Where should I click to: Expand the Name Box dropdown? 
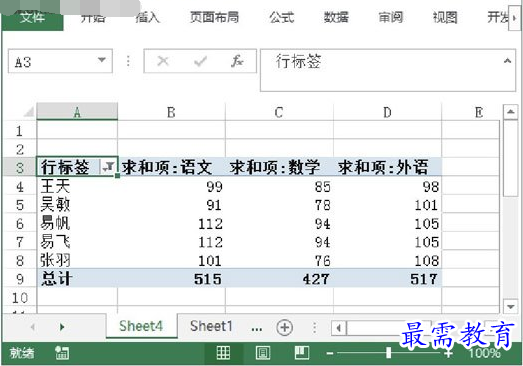tap(102, 60)
